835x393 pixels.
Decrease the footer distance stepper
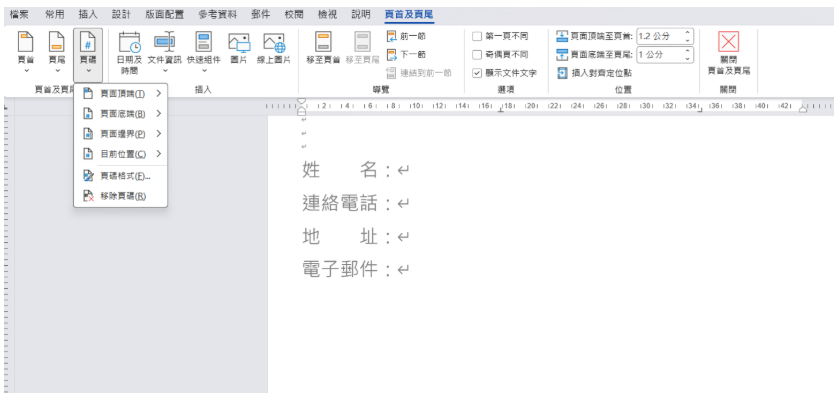pos(687,58)
